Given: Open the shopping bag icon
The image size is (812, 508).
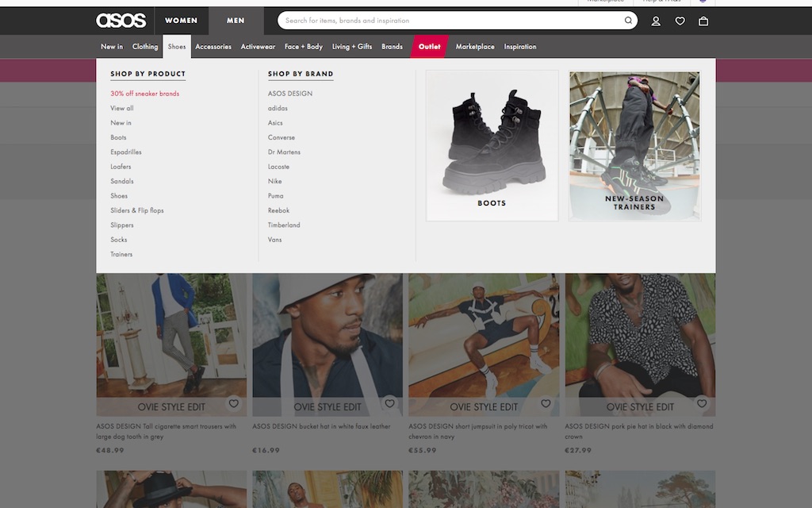Looking at the screenshot, I should click(x=703, y=21).
